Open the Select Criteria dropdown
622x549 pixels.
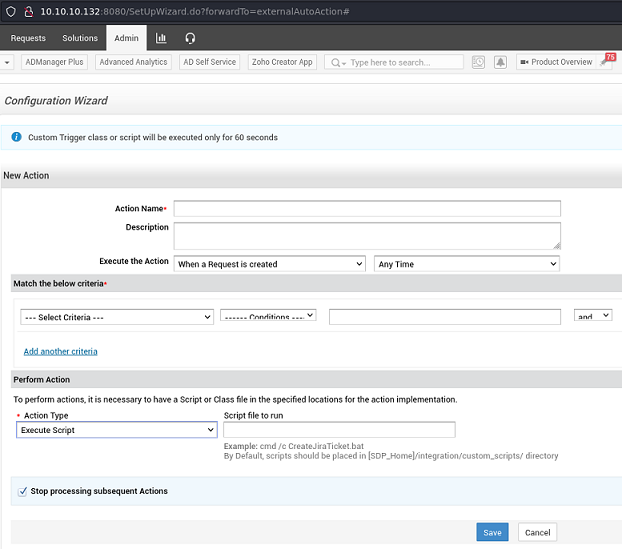pos(117,317)
